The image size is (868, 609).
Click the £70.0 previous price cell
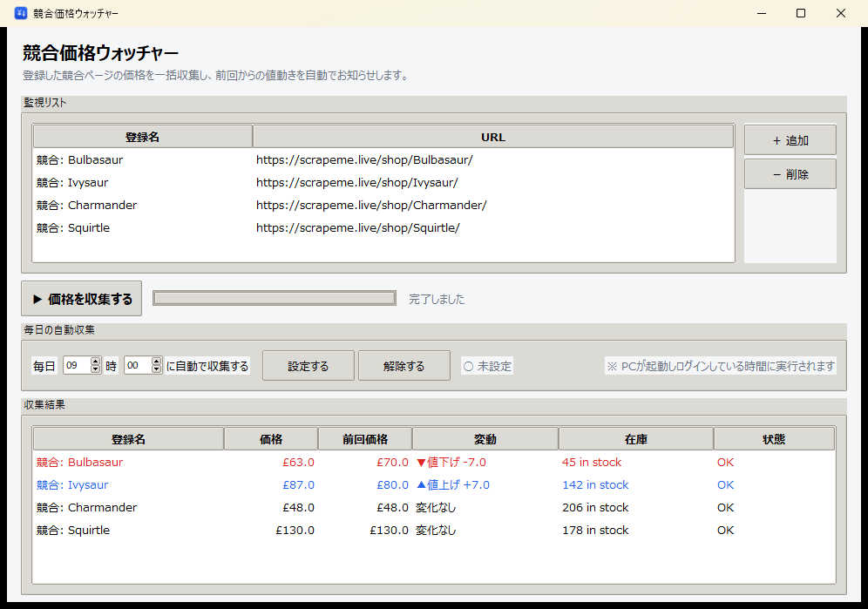[392, 463]
